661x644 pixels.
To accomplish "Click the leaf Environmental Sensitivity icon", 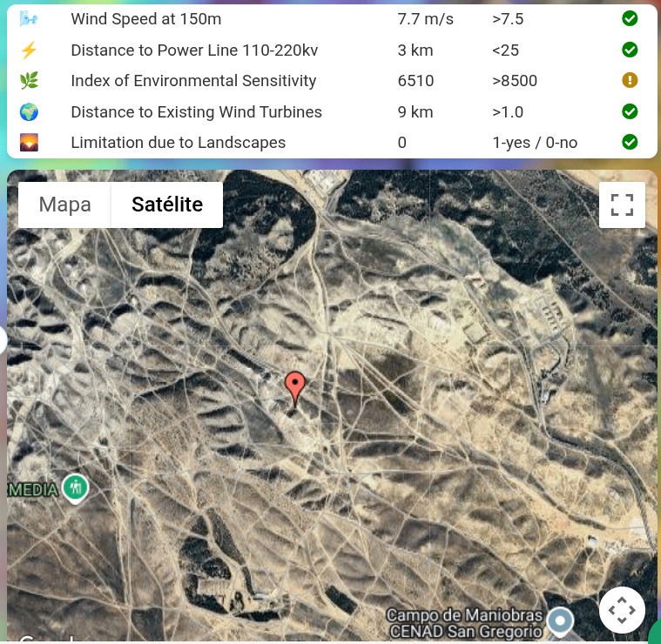I will coord(29,81).
